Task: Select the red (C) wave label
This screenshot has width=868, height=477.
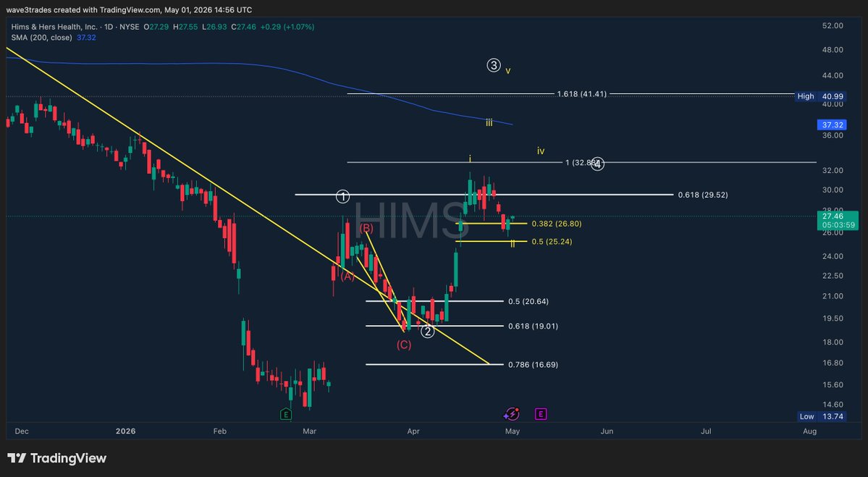Action: 404,345
